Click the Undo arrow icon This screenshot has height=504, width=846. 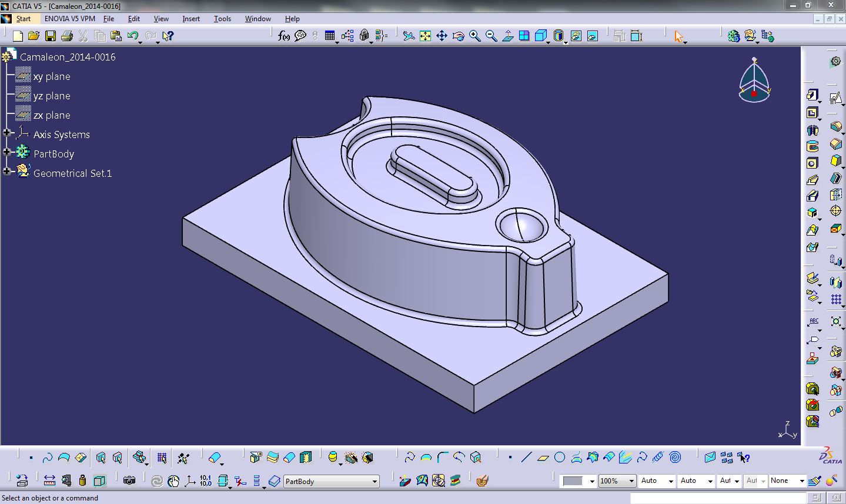pos(132,35)
